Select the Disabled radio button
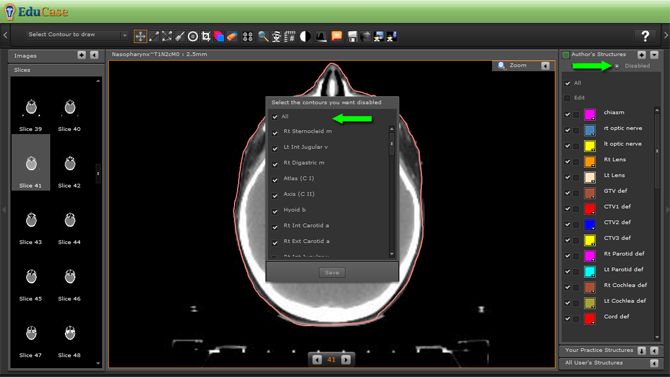The height and width of the screenshot is (377, 670). (x=617, y=66)
